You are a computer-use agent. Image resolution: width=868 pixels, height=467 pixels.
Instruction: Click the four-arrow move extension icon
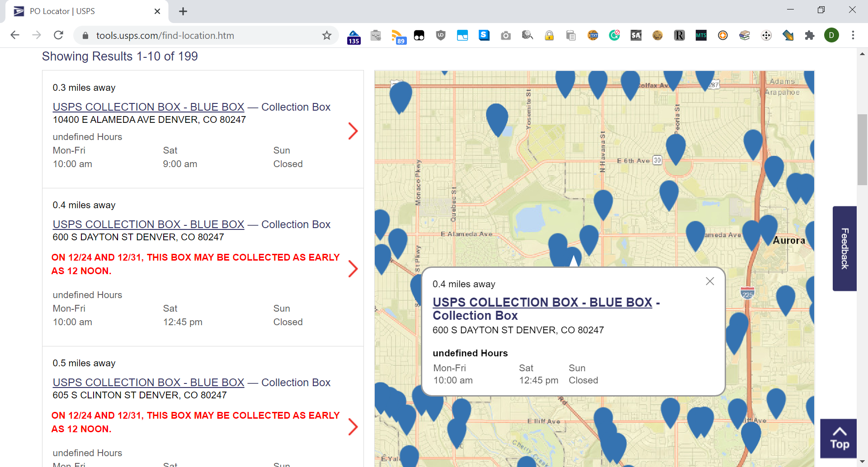pyautogui.click(x=766, y=35)
